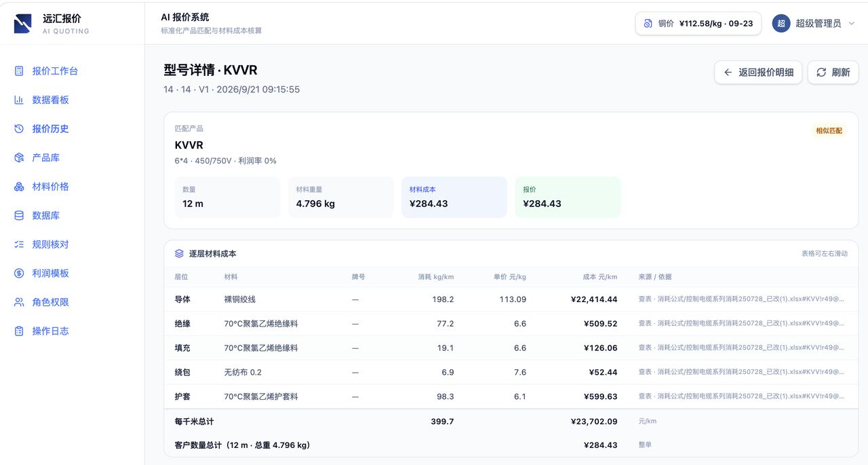Screen dimensions: 868x465
Task: Click the ¥599.63 cost cell
Action: click(x=600, y=396)
